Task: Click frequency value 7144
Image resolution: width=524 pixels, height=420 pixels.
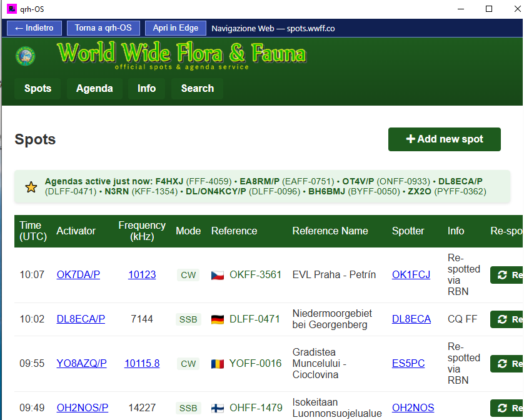Action: coord(142,319)
